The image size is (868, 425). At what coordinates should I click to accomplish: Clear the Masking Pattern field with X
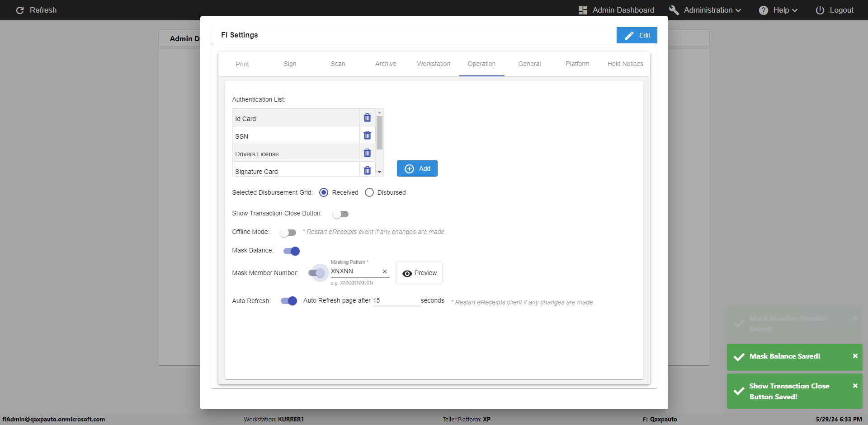point(385,271)
